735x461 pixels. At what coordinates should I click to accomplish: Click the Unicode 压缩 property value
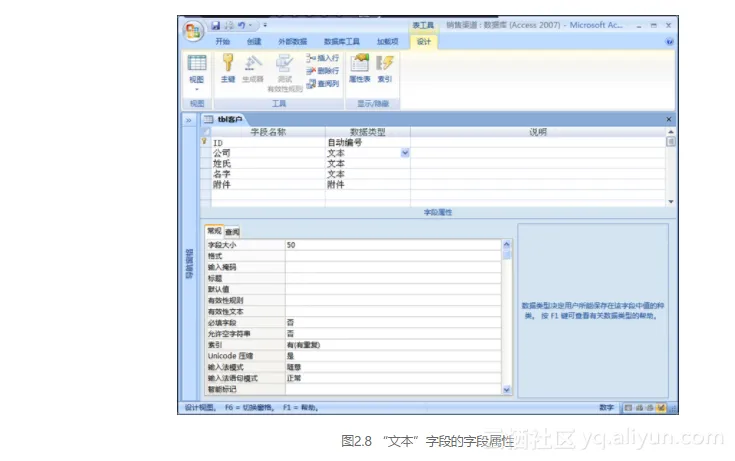pyautogui.click(x=393, y=356)
